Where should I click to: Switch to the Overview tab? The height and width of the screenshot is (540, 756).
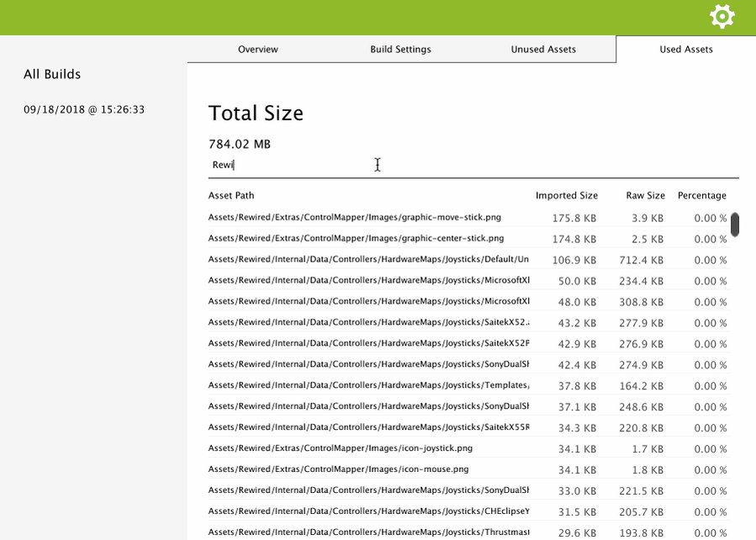click(x=258, y=49)
